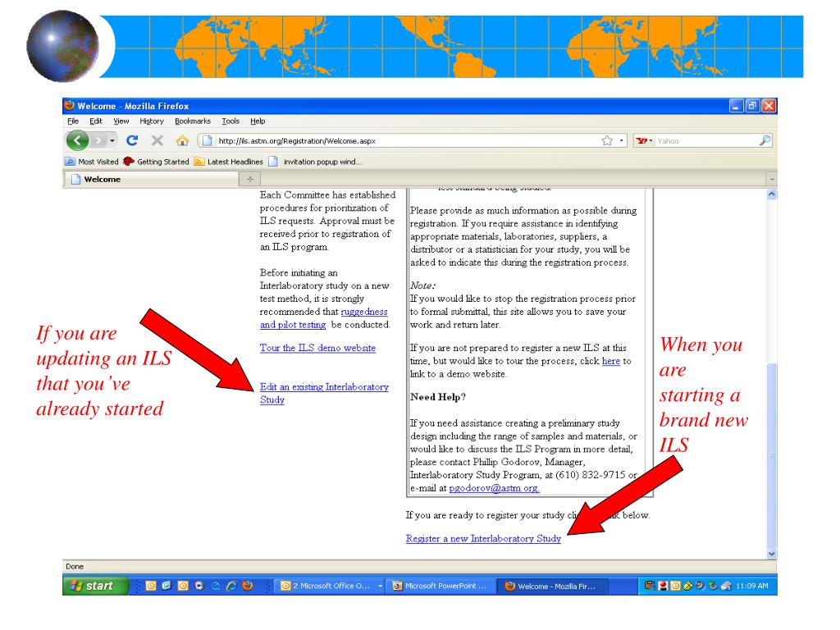Image resolution: width=840 pixels, height=630 pixels.
Task: Open the Windows Start menu
Action: [x=94, y=586]
